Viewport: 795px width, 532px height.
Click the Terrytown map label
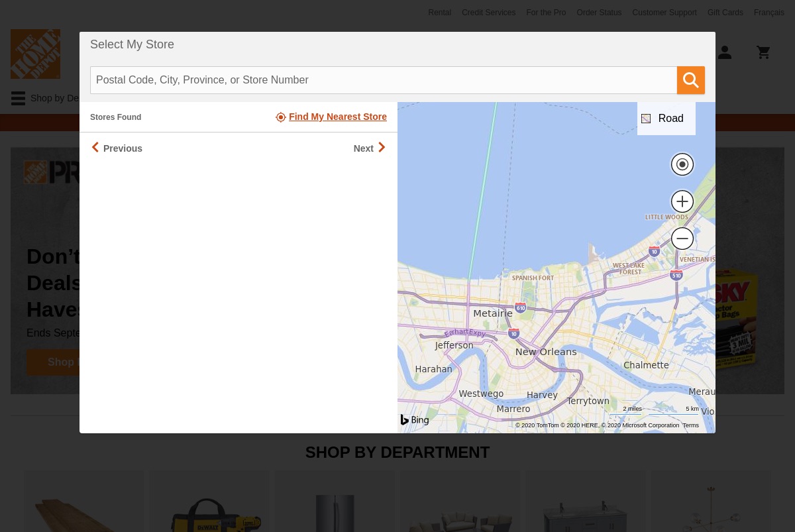point(588,401)
